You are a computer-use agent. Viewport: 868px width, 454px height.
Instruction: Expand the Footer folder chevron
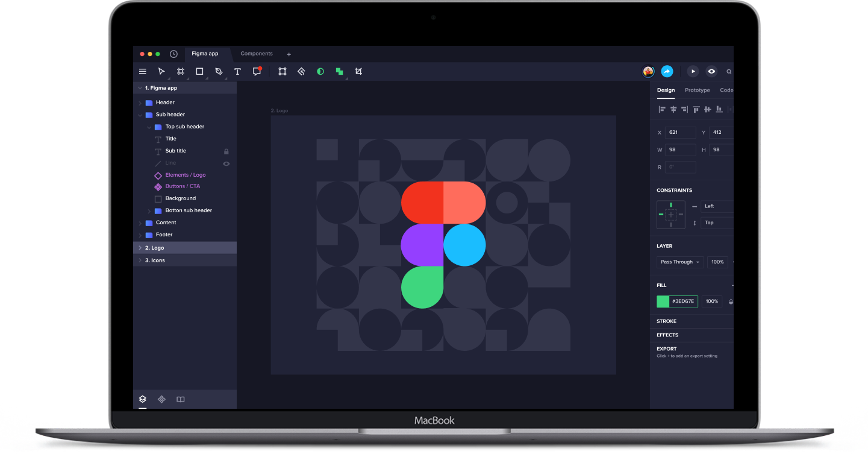[x=140, y=235]
